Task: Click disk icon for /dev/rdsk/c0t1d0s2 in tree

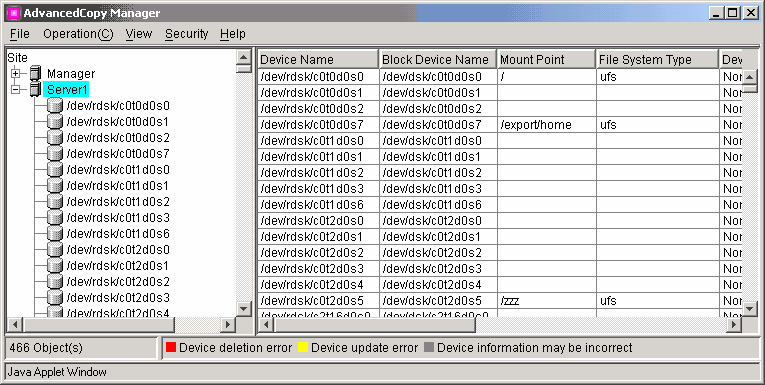Action: pos(55,202)
